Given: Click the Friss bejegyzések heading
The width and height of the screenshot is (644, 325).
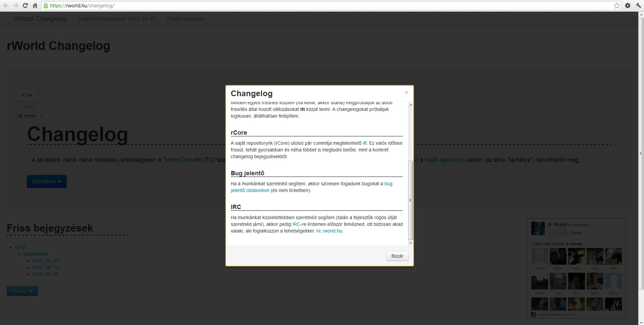Looking at the screenshot, I should [50, 228].
